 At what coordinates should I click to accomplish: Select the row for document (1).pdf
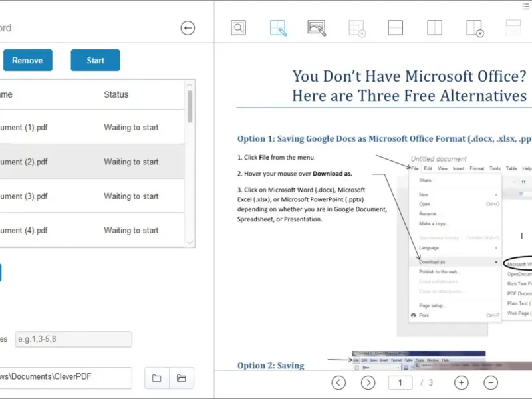pos(92,127)
